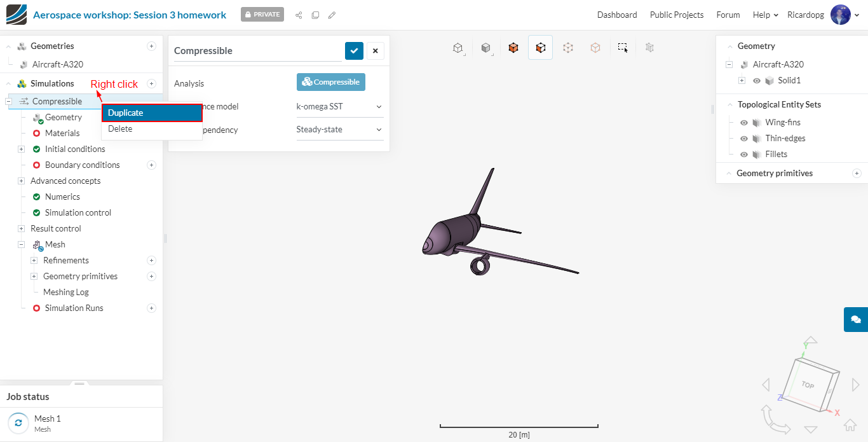The width and height of the screenshot is (868, 442).
Task: Open the user account dropdown arrow
Action: [x=857, y=15]
